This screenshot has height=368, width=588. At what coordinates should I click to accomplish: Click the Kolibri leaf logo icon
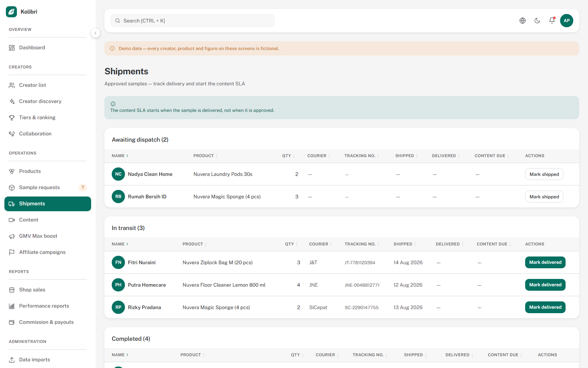pos(11,12)
